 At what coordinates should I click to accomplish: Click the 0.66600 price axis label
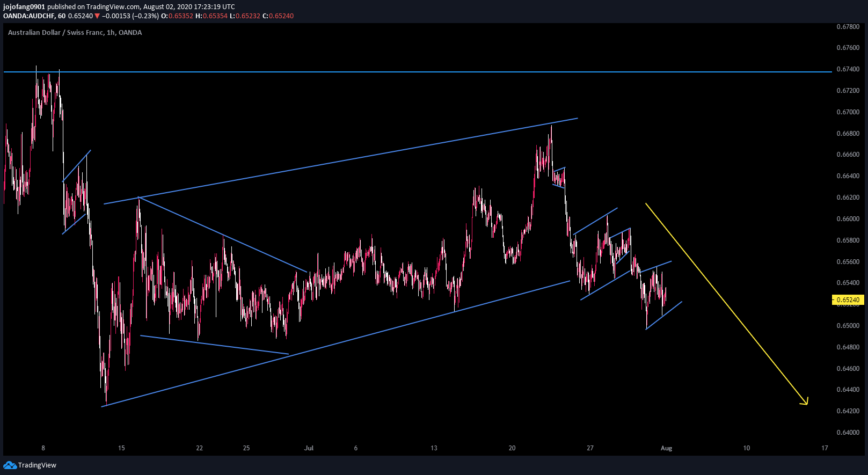click(848, 155)
